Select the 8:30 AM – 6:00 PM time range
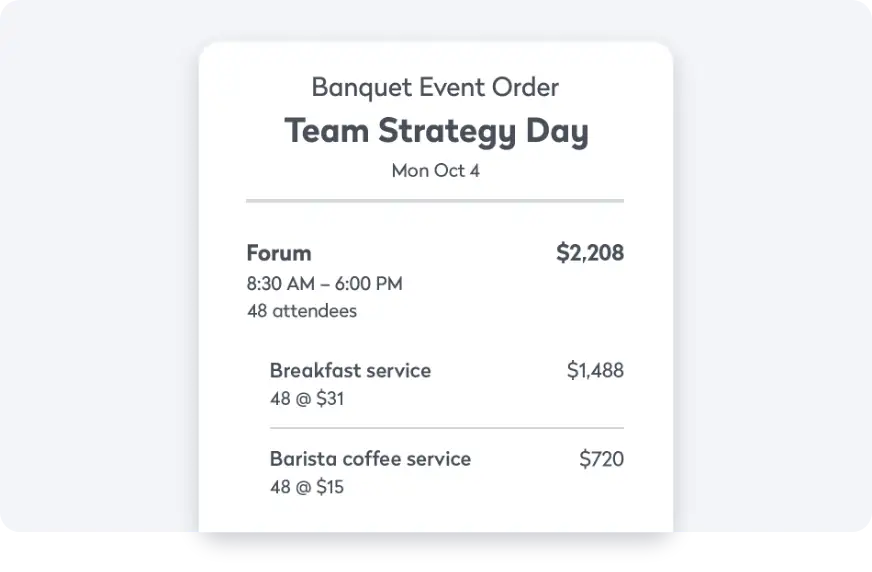This screenshot has height=572, width=872. 324,284
